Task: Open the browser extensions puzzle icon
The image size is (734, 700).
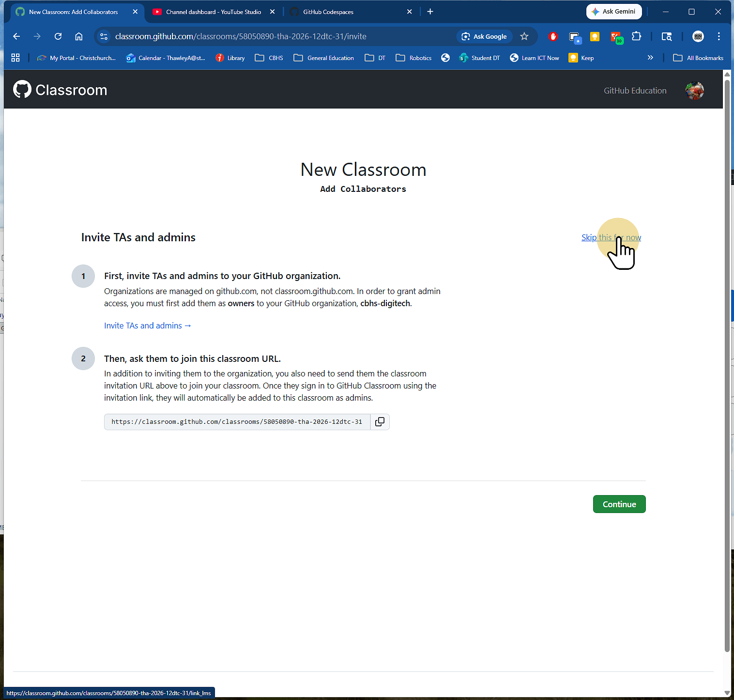Action: 636,36
